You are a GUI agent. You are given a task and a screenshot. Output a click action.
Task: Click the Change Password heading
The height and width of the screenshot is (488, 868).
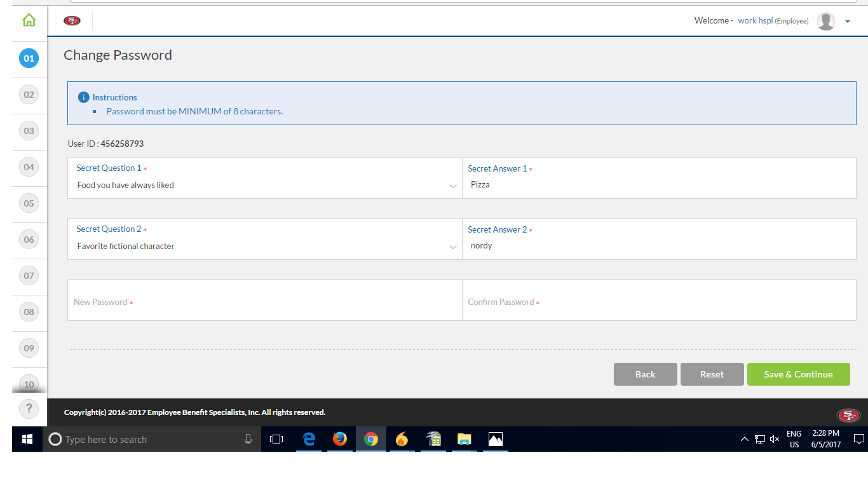pos(118,55)
